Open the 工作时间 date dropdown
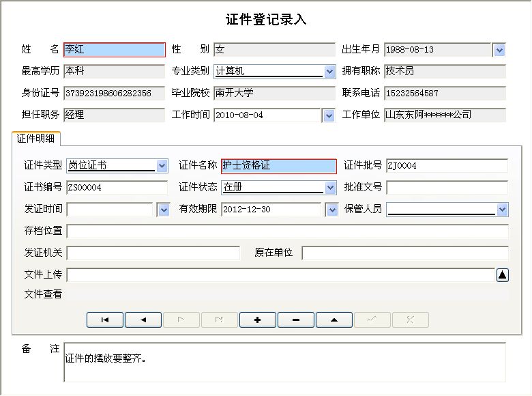Viewport: 532px width, 396px height. 329,115
